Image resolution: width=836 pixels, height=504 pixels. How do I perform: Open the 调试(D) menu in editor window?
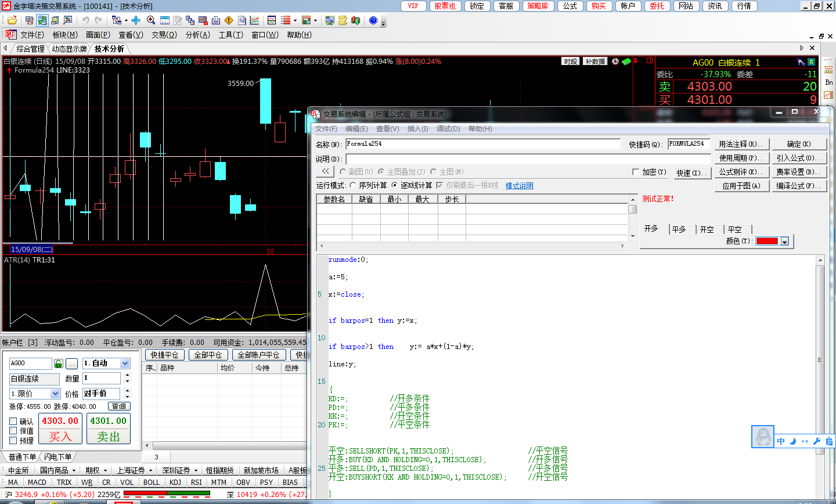[448, 129]
